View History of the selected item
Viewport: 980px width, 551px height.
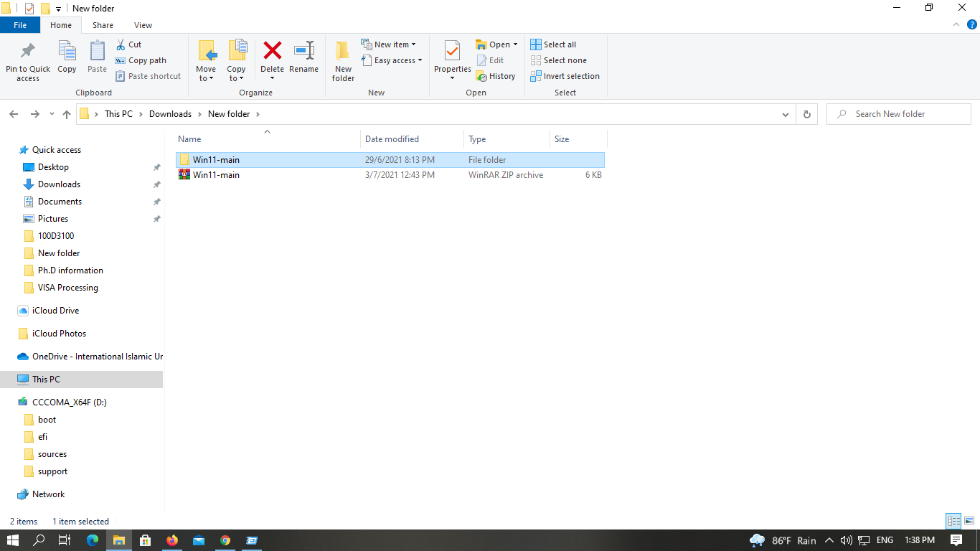[496, 75]
